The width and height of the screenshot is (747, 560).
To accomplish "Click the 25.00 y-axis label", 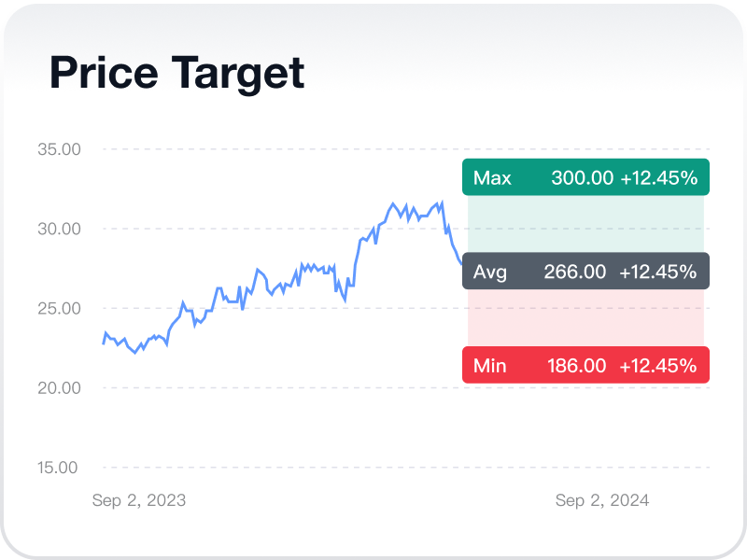I will (59, 308).
